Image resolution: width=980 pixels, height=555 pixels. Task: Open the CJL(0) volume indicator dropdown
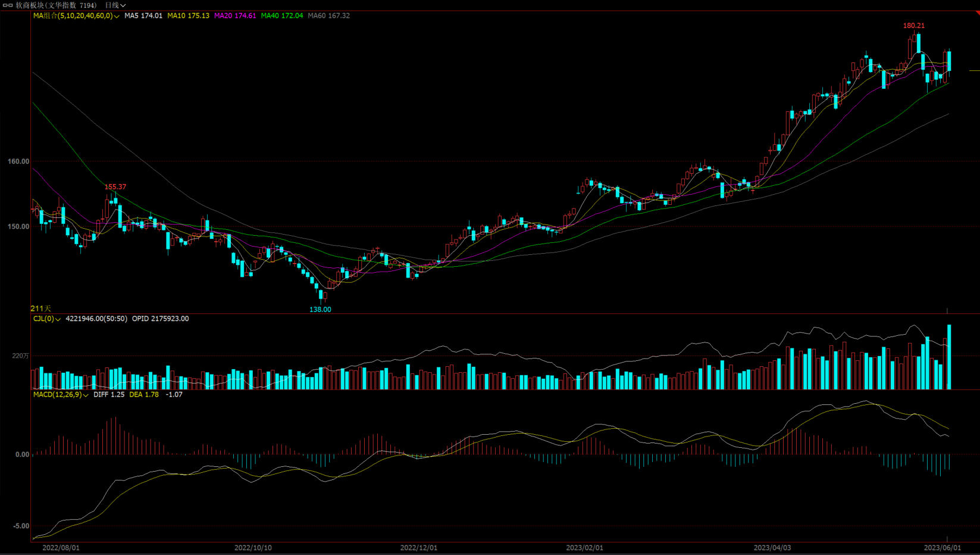pyautogui.click(x=47, y=319)
